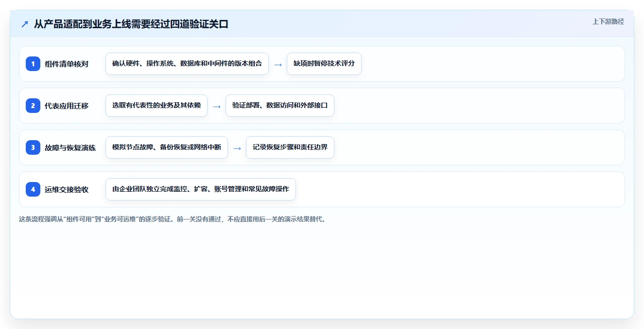Click the footnote starting with 这条流程强调
The width and height of the screenshot is (644, 329).
click(173, 219)
